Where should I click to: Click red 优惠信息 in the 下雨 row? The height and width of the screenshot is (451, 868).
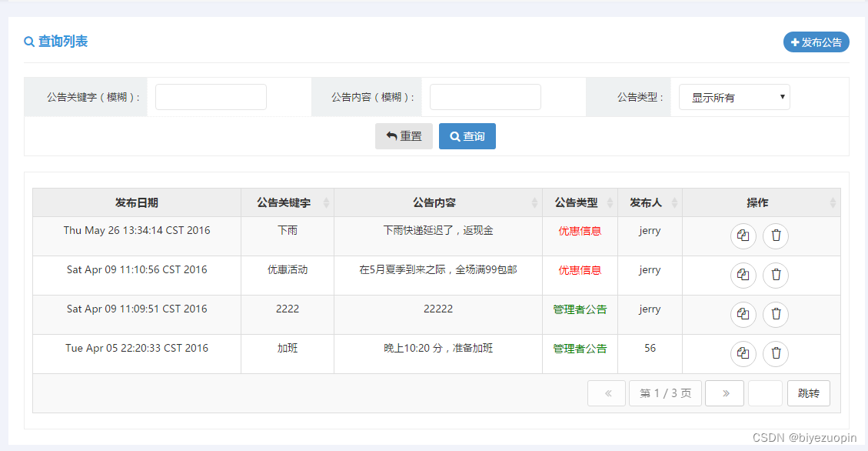580,231
